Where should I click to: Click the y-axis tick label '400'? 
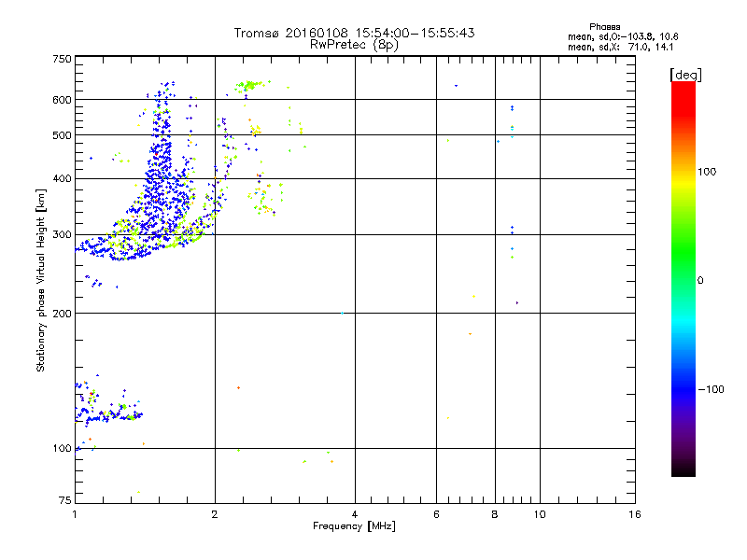pyautogui.click(x=62, y=178)
